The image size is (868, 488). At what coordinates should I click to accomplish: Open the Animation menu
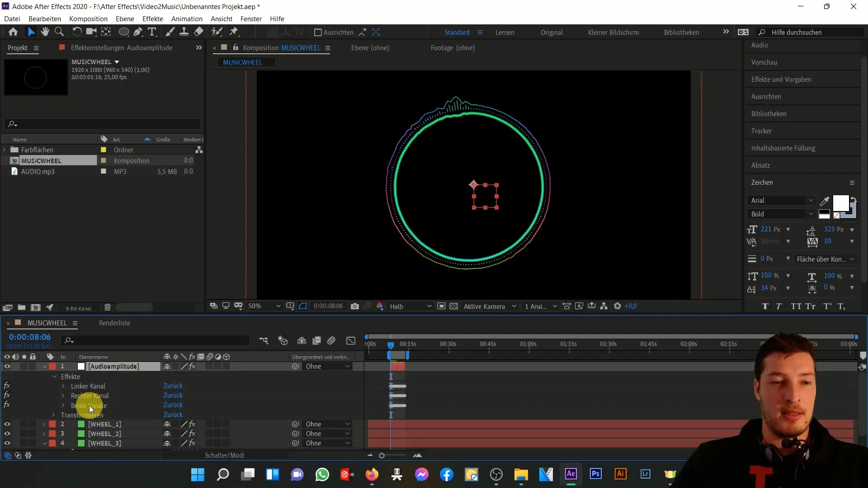tap(187, 19)
